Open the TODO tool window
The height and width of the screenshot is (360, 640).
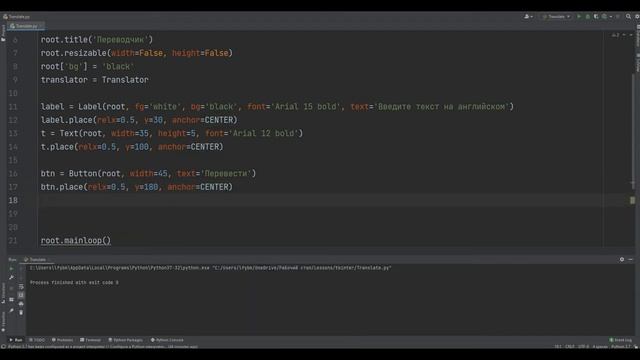point(37,340)
